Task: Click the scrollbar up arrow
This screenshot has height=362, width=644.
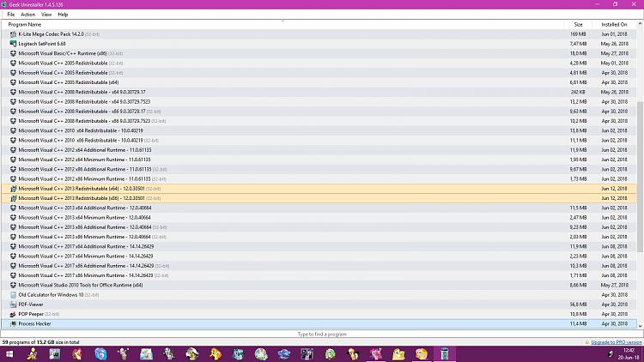Action: (640, 25)
